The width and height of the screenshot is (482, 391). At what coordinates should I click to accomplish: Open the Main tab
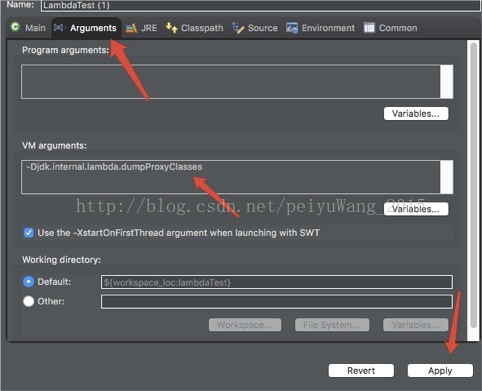click(x=28, y=28)
